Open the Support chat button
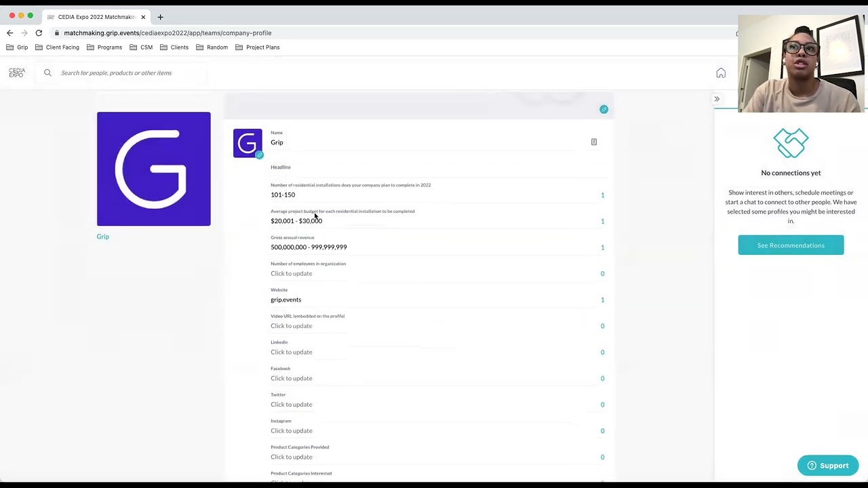The height and width of the screenshot is (488, 868). 828,466
